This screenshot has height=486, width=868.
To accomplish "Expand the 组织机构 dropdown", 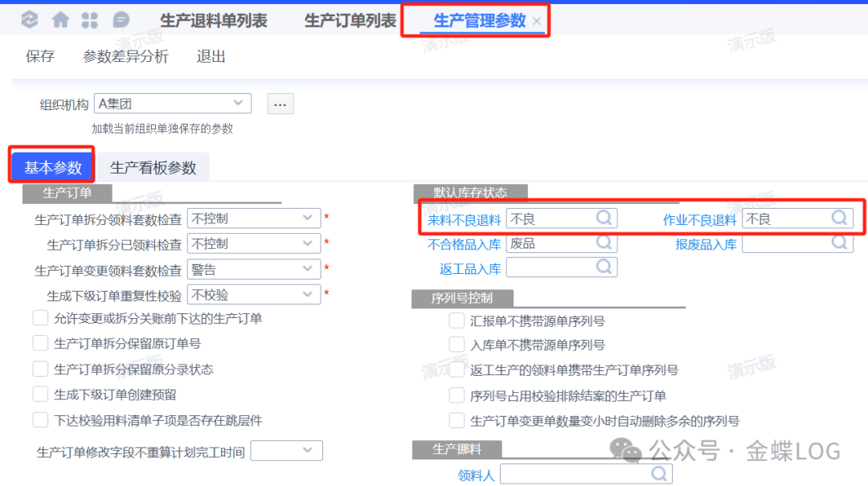I will coord(238,103).
